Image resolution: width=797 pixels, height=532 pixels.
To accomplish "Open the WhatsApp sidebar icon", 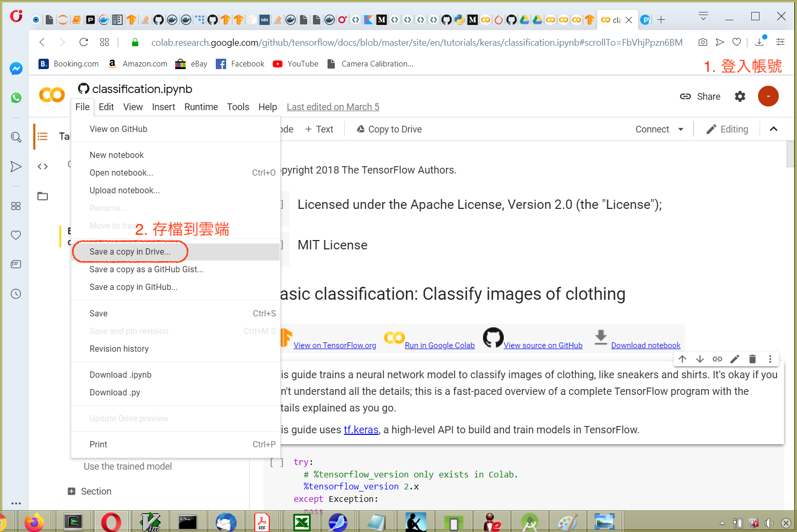I will pos(16,97).
